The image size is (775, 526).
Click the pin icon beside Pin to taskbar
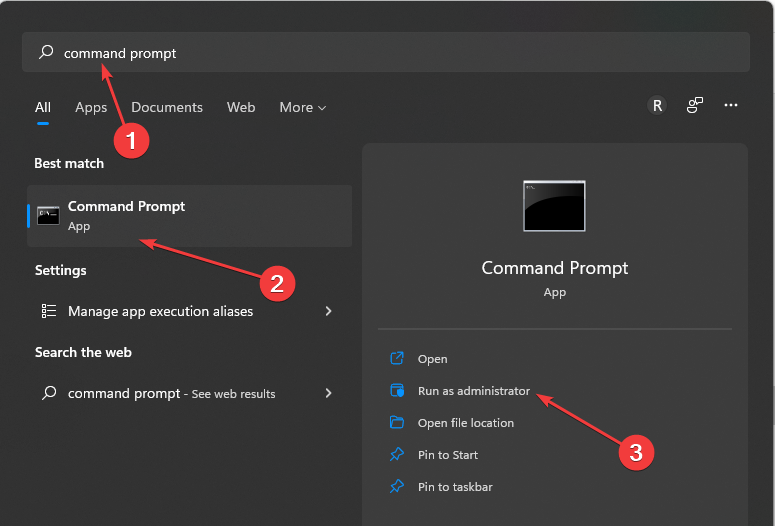(x=397, y=486)
